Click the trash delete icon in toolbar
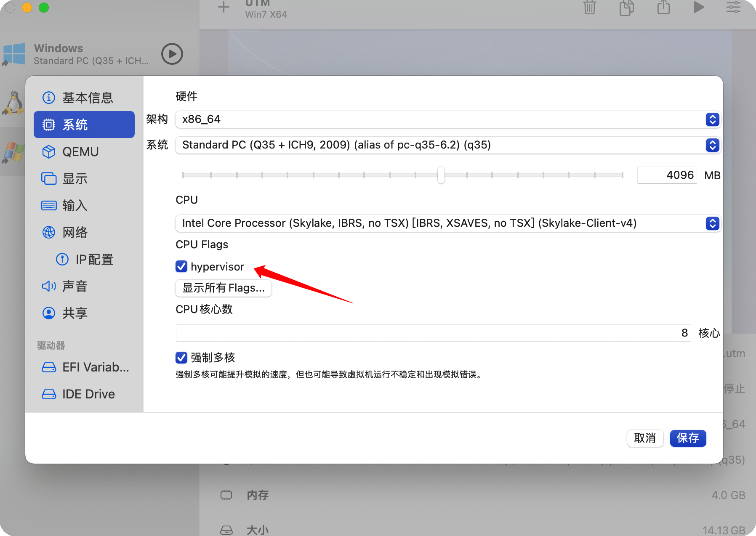756x536 pixels. tap(590, 8)
